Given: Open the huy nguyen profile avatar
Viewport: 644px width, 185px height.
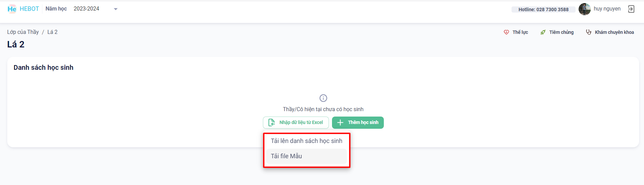Looking at the screenshot, I should 585,9.
